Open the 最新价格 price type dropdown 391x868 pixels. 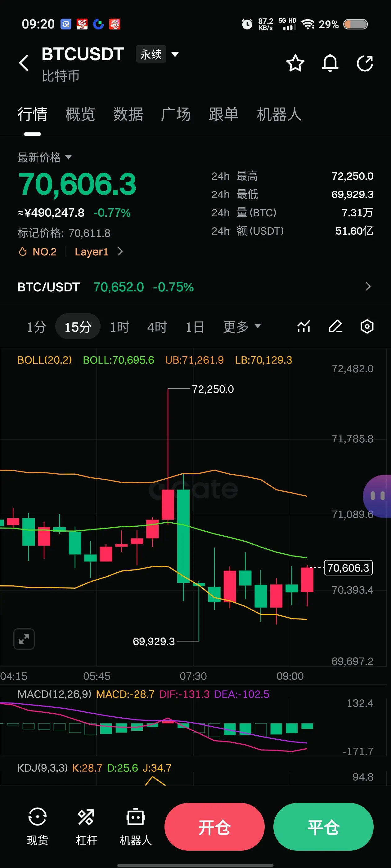tap(45, 157)
